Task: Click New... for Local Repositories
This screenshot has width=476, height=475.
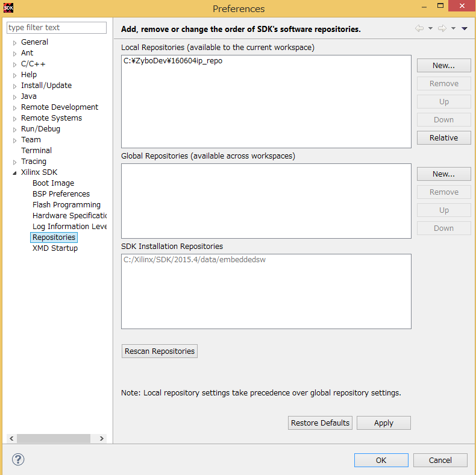Action: pos(443,65)
